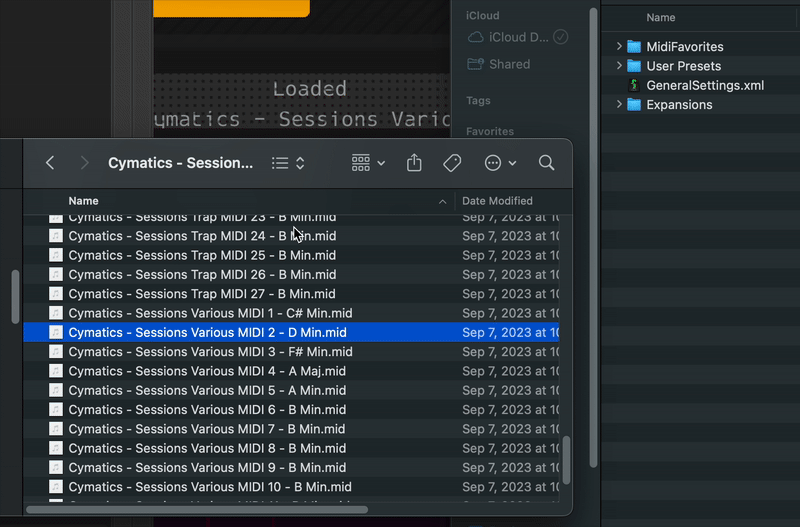800x527 pixels.
Task: Select the Expansions folder row
Action: click(x=701, y=105)
